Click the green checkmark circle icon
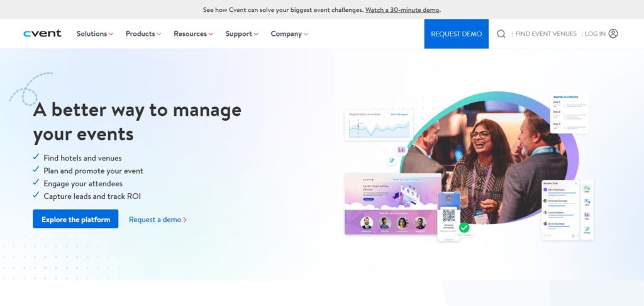Image resolution: width=644 pixels, height=306 pixels. click(x=464, y=227)
